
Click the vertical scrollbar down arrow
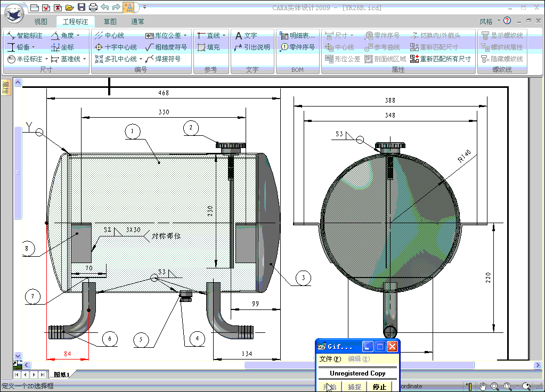(18, 356)
